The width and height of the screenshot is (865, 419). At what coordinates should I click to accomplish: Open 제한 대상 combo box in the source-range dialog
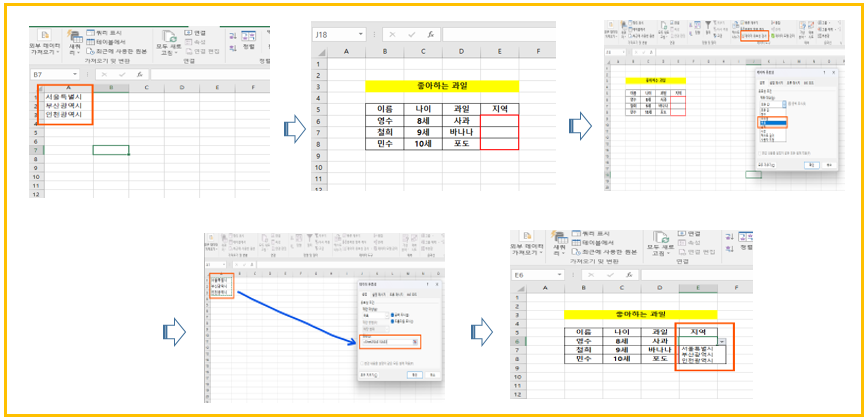pos(376,315)
